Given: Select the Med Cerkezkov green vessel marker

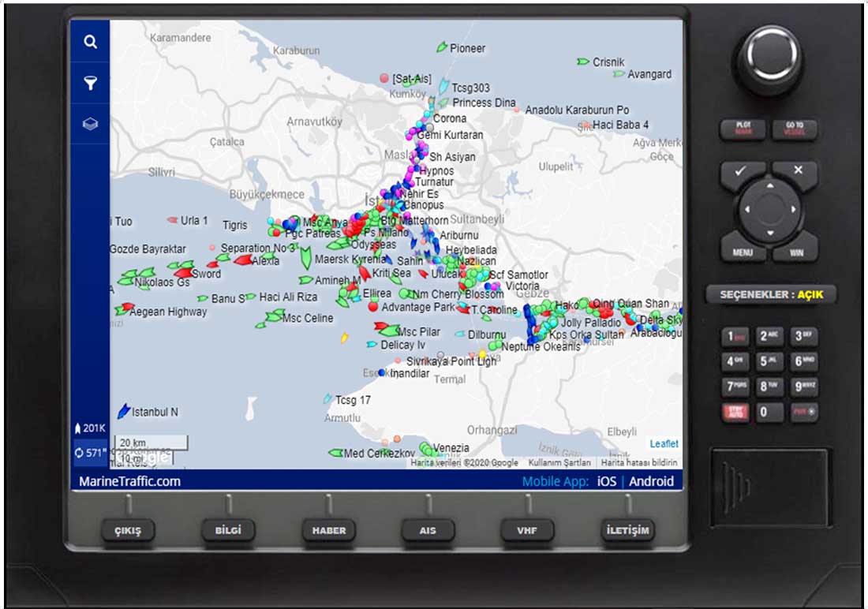Looking at the screenshot, I should tap(335, 453).
